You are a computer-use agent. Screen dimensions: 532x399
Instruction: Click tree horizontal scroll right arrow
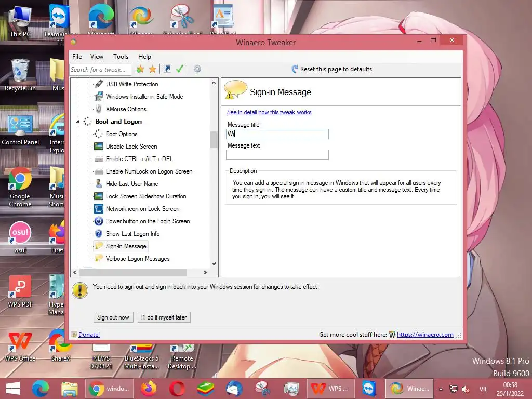click(x=205, y=272)
